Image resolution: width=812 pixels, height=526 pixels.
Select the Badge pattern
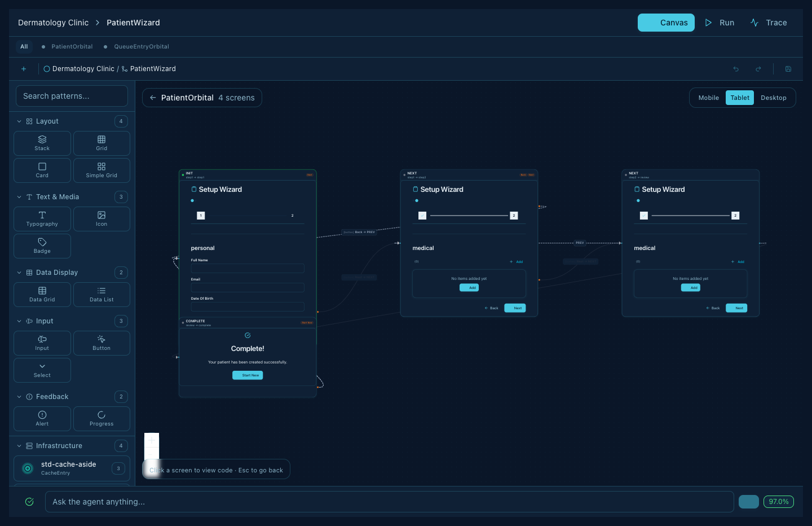(x=42, y=246)
